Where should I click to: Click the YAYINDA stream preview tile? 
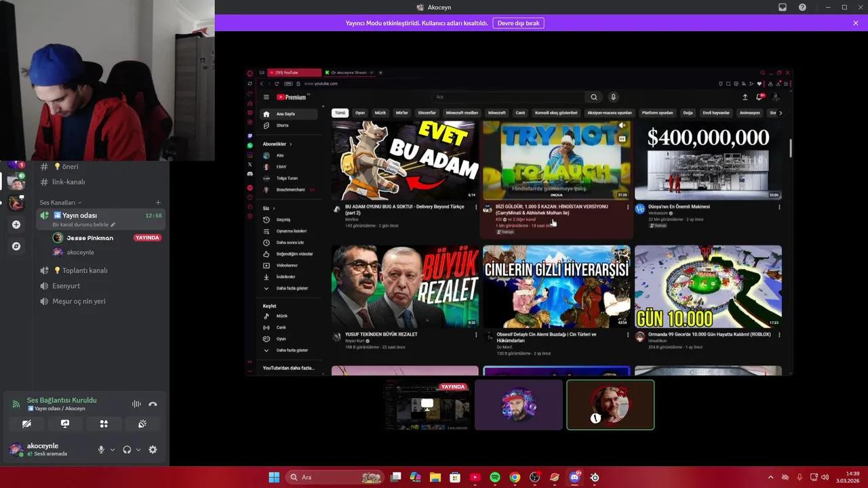pyautogui.click(x=427, y=405)
